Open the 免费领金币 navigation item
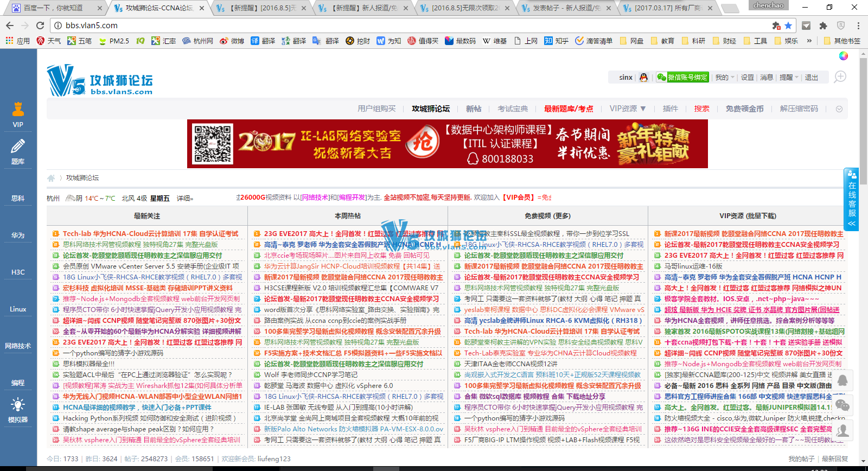Viewport: 868px width, 471px height. 744,109
